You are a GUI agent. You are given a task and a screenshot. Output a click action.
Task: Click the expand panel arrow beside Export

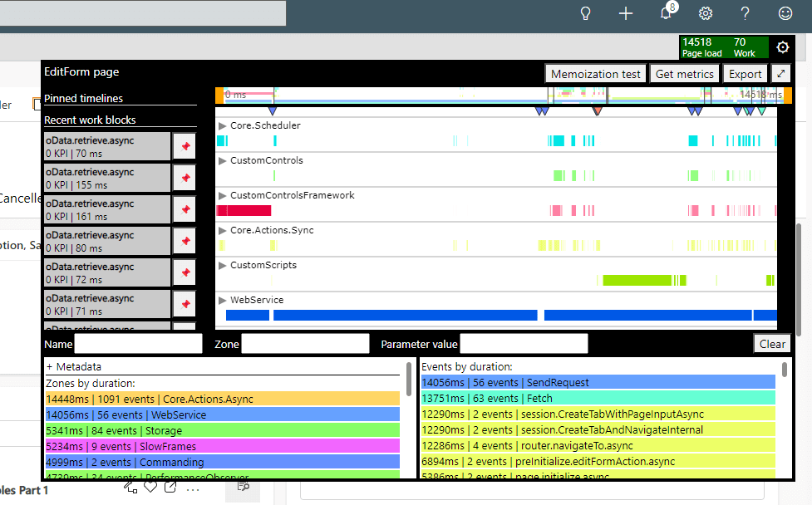pos(781,73)
